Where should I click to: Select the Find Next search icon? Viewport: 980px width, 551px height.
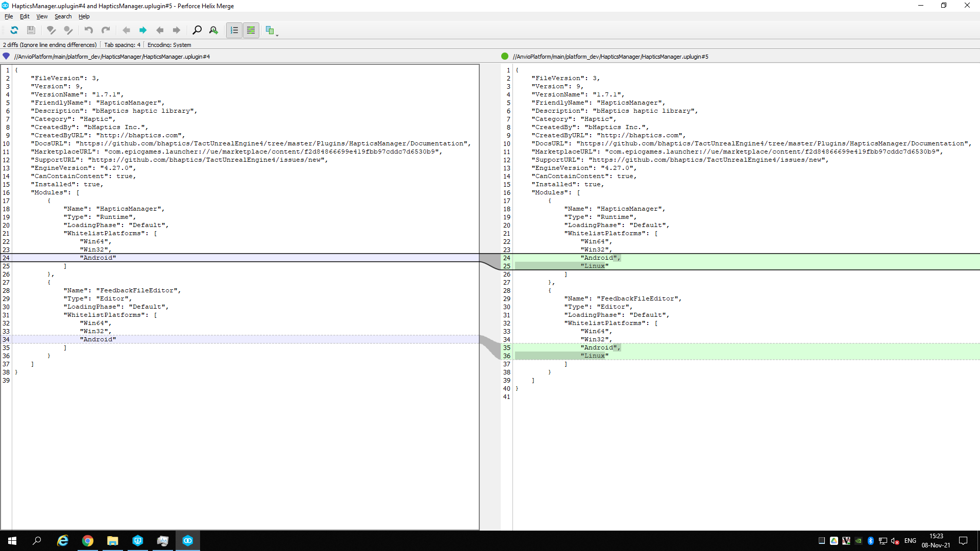[213, 30]
